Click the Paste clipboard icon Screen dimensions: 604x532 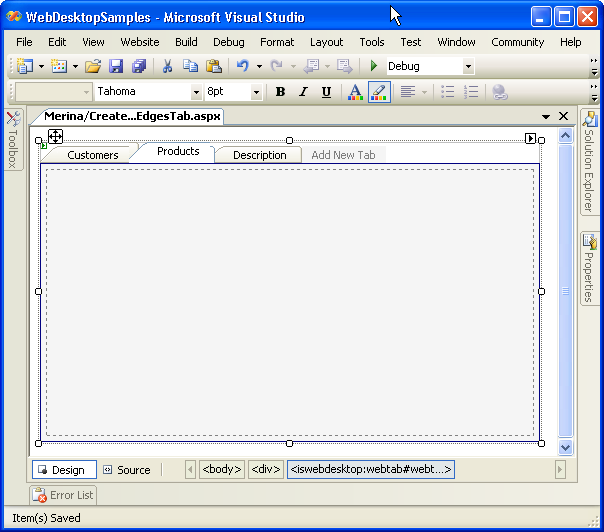(x=213, y=66)
